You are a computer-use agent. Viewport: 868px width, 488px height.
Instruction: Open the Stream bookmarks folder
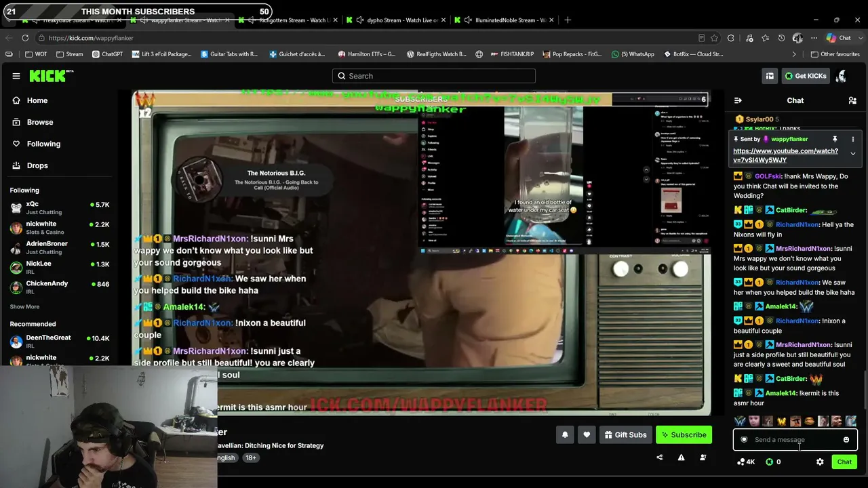(69, 54)
